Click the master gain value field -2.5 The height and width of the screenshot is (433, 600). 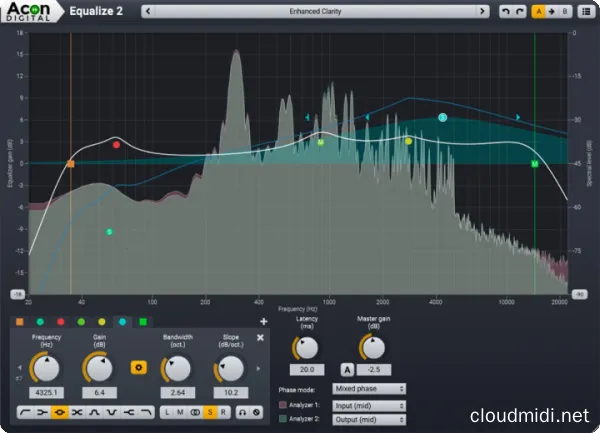coord(374,370)
